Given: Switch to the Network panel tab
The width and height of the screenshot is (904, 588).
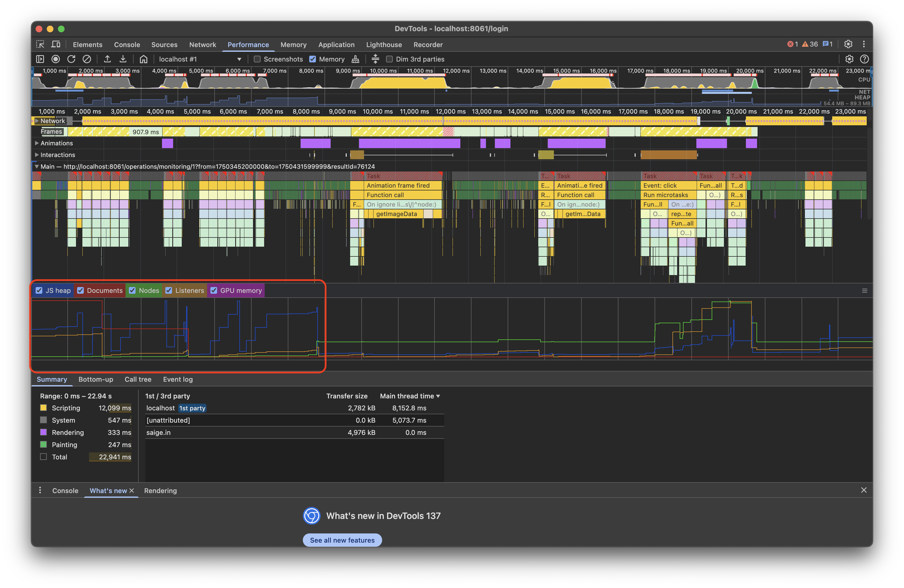Looking at the screenshot, I should click(x=202, y=45).
